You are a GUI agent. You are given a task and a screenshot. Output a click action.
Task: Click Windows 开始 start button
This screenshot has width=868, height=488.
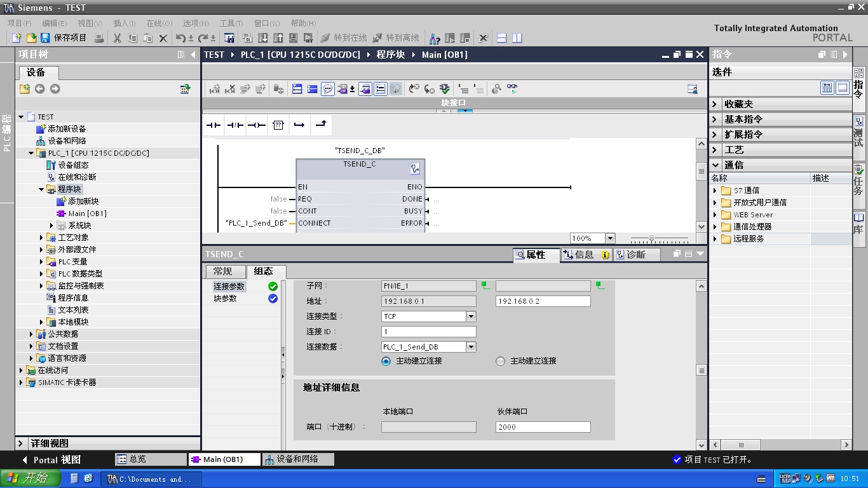click(x=31, y=478)
